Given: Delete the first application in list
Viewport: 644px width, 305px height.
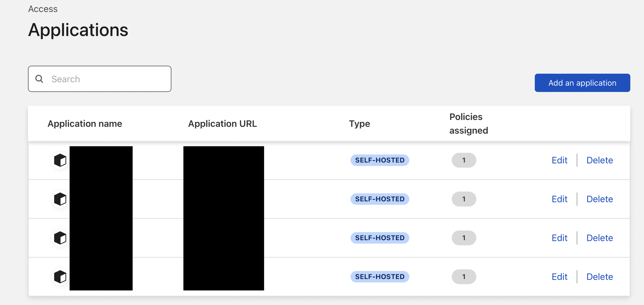Looking at the screenshot, I should 599,160.
